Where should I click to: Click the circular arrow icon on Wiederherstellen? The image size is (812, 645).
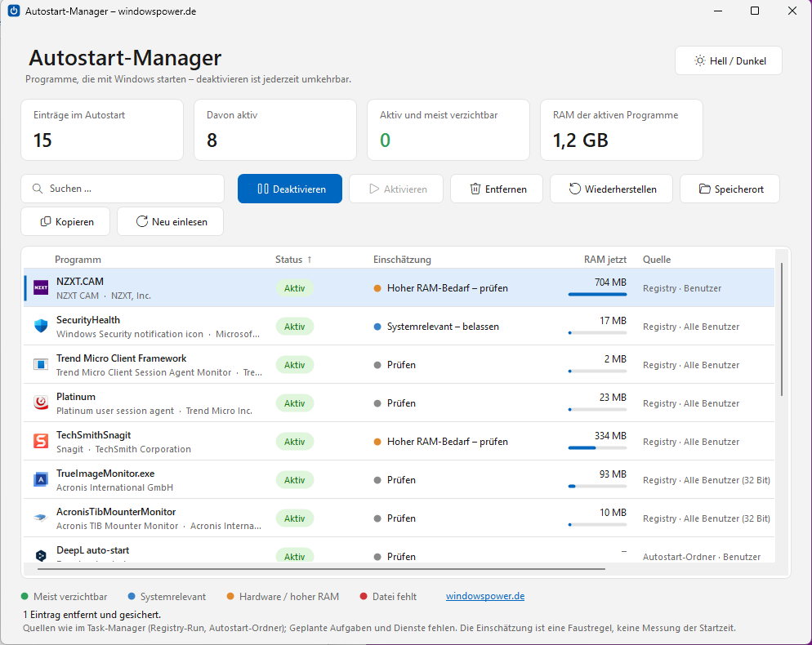click(x=575, y=189)
